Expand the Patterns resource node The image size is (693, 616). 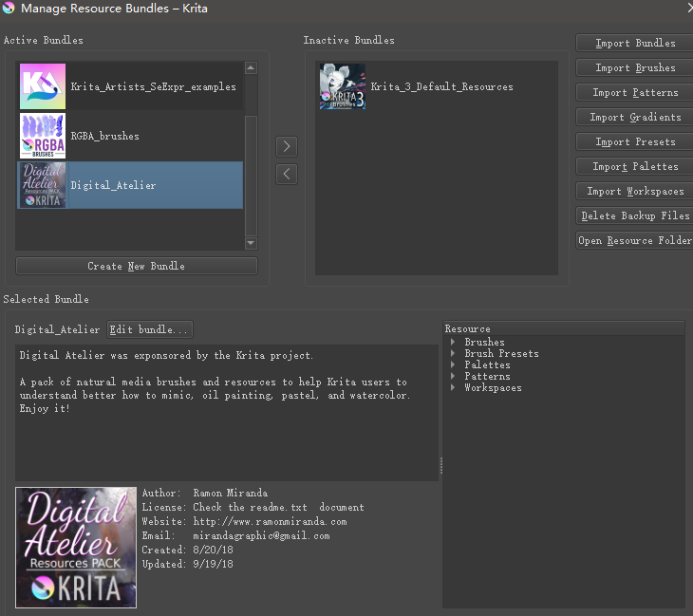(453, 376)
